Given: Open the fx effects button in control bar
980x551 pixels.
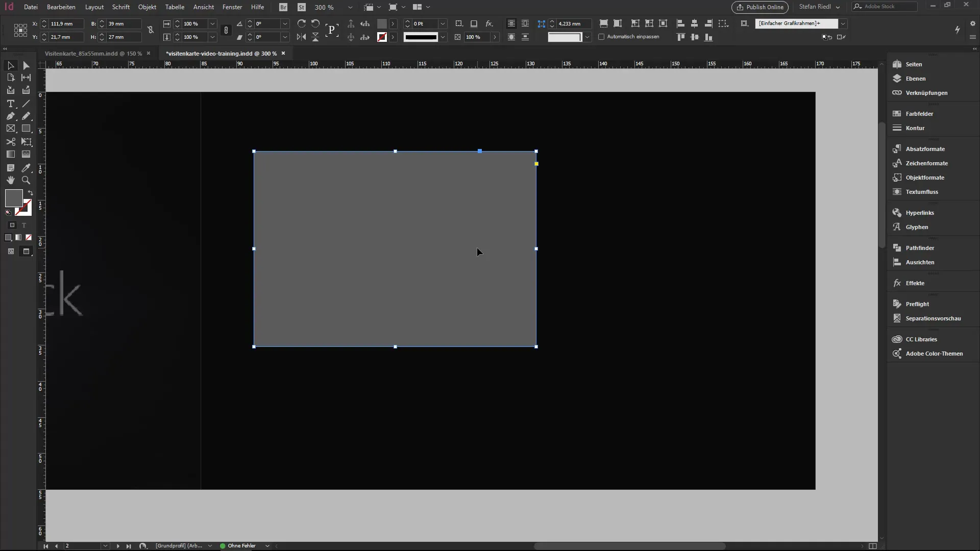Looking at the screenshot, I should point(489,23).
